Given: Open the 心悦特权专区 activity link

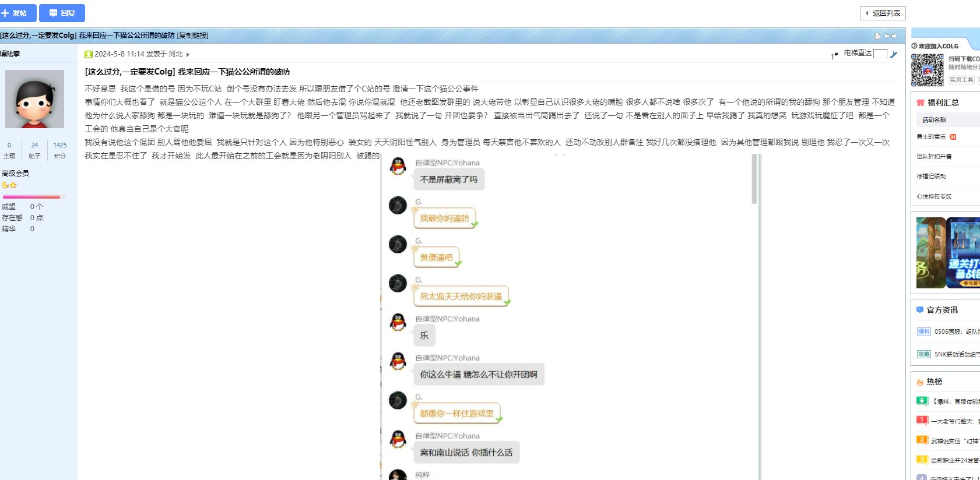Looking at the screenshot, I should 934,197.
